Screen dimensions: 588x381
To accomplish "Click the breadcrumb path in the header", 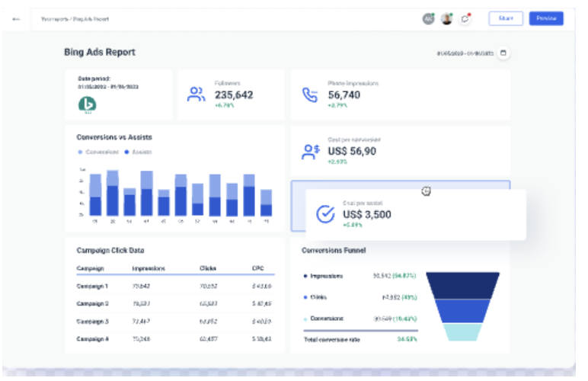I will point(75,19).
